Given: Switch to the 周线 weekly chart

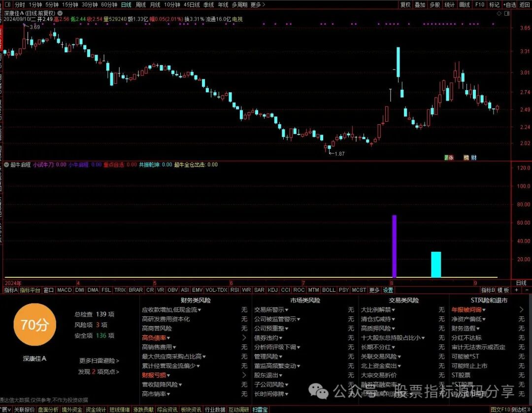Looking at the screenshot, I should coord(140,5).
